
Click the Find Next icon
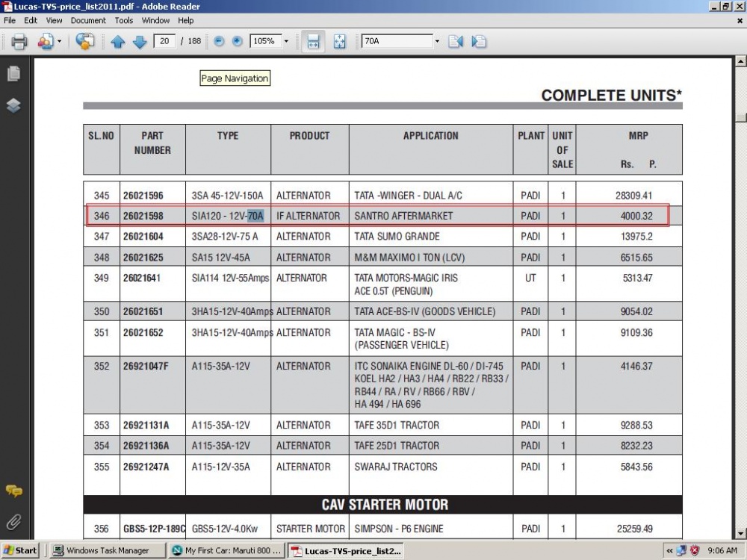click(x=479, y=41)
